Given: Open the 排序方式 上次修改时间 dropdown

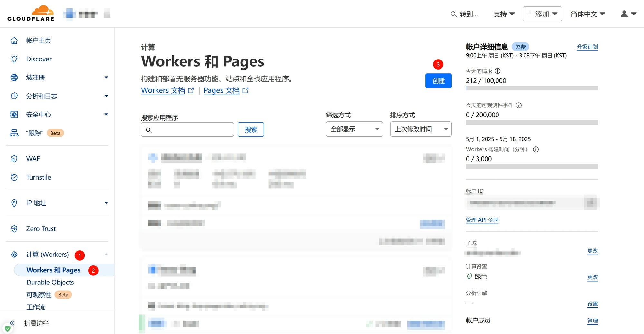Looking at the screenshot, I should coord(421,129).
